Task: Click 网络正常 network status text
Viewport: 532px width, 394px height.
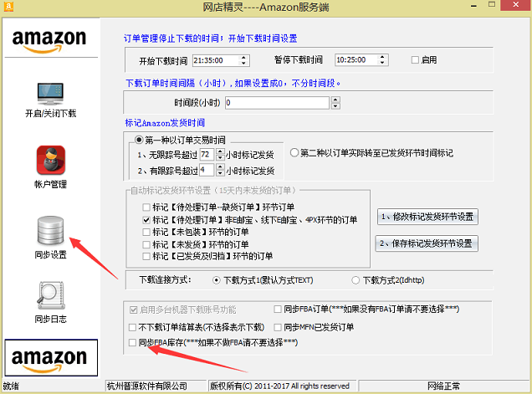Action: click(x=443, y=386)
